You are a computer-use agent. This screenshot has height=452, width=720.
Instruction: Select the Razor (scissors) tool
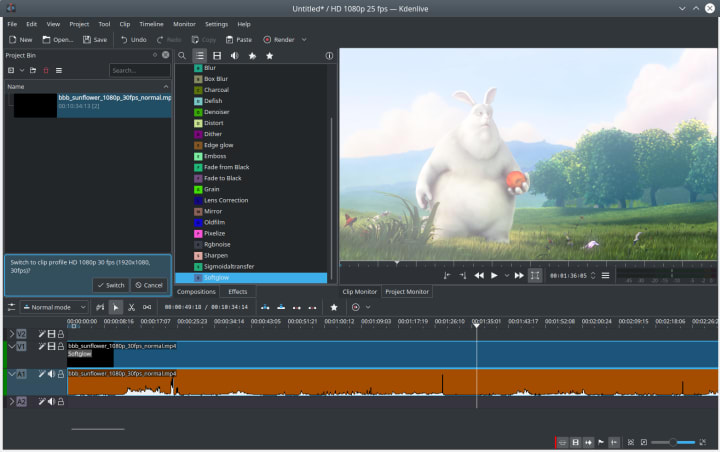pyautogui.click(x=131, y=307)
